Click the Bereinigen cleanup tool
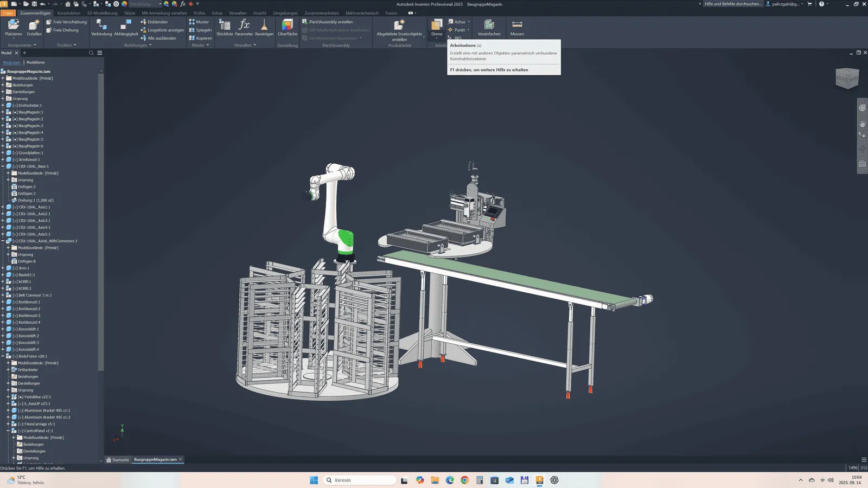The height and width of the screenshot is (488, 868). 264,27
